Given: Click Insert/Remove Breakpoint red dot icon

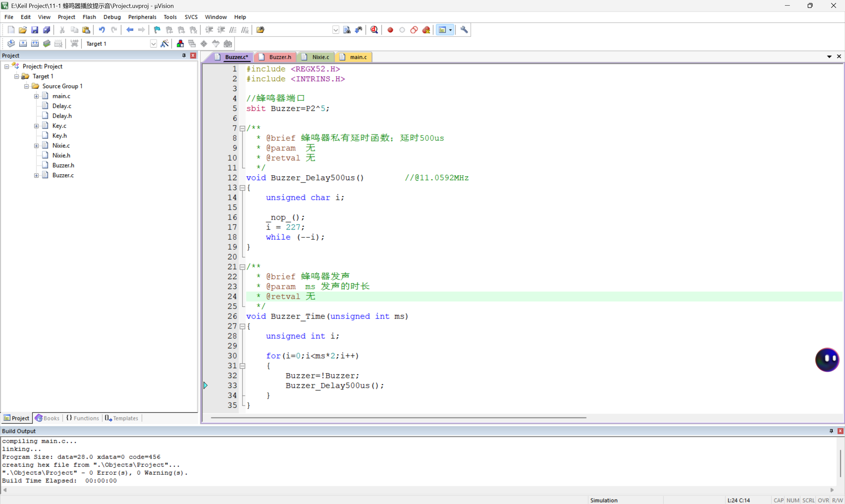Looking at the screenshot, I should (390, 30).
